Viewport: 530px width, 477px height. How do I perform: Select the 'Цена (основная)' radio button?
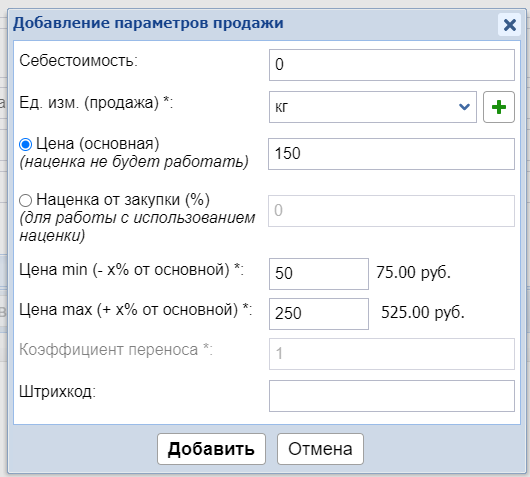(x=26, y=144)
